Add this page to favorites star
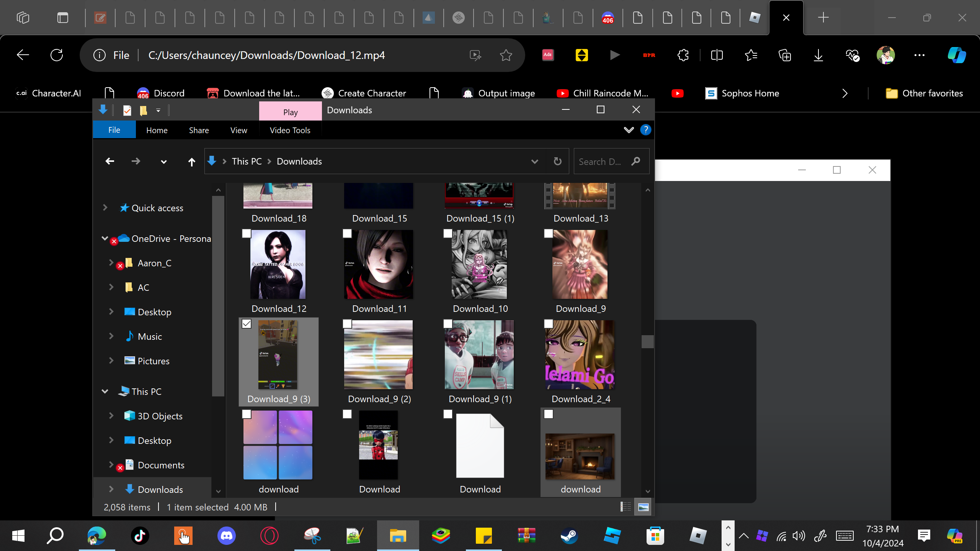 click(506, 55)
